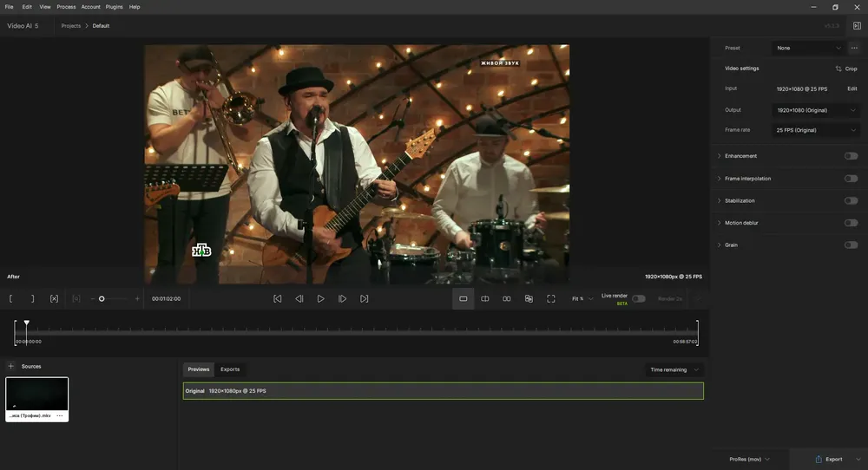This screenshot has height=470, width=868.
Task: Switch to split view comparison
Action: pyautogui.click(x=485, y=298)
